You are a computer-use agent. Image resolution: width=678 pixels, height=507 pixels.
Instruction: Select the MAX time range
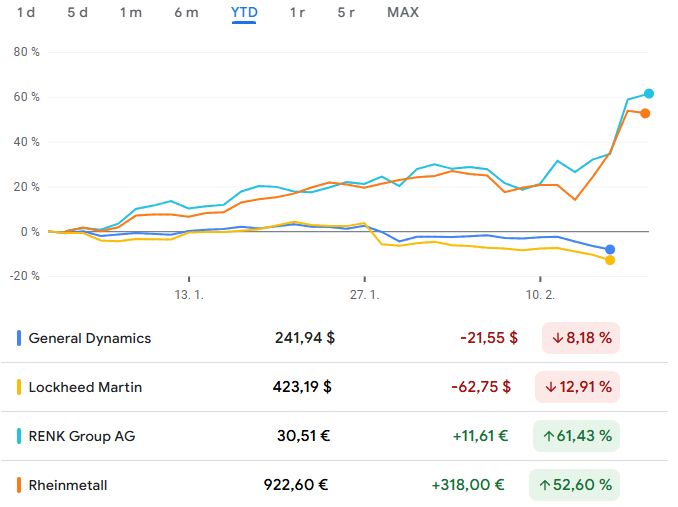tap(403, 12)
